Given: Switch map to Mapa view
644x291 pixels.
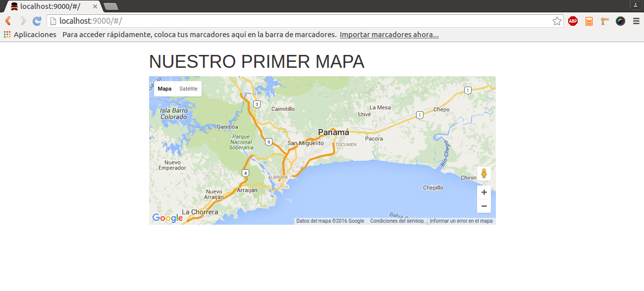Looking at the screenshot, I should [164, 89].
